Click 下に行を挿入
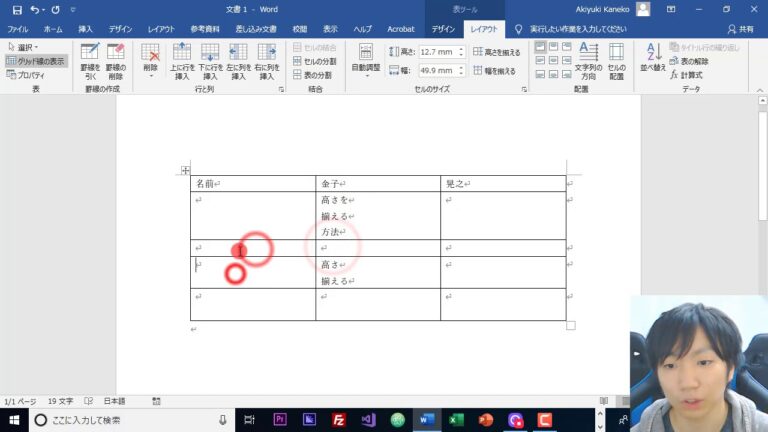This screenshot has height=432, width=768. pos(210,62)
